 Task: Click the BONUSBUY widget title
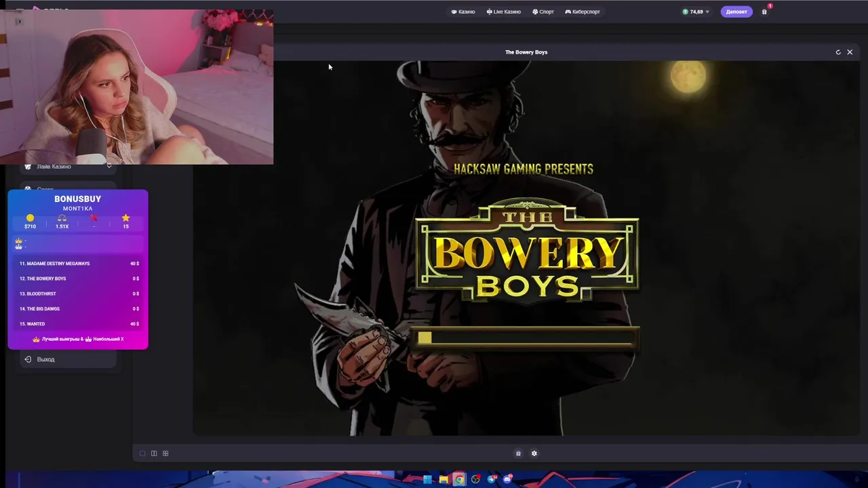point(78,199)
